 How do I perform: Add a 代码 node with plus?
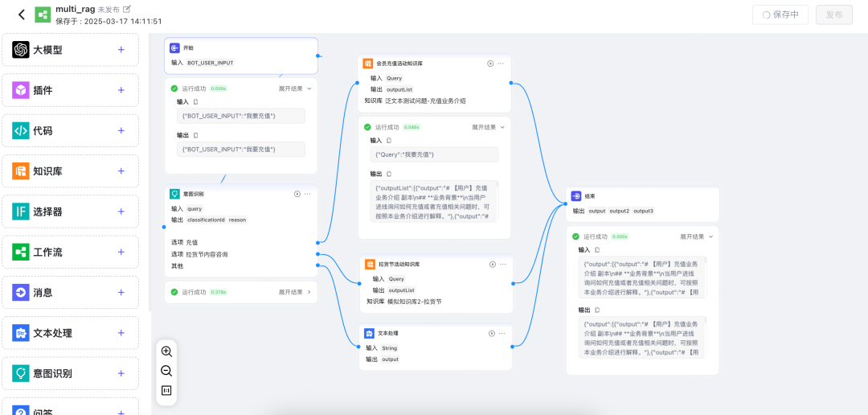[121, 131]
